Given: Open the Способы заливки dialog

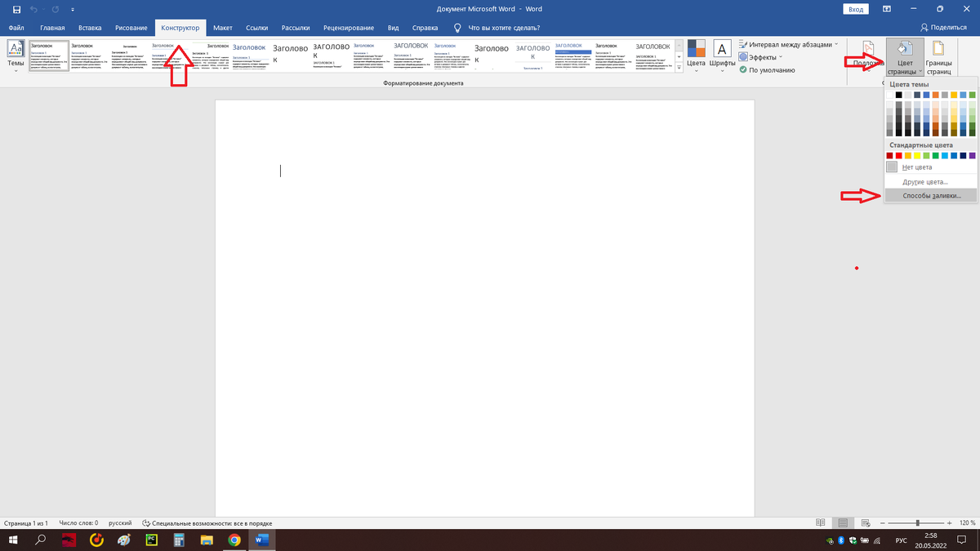Looking at the screenshot, I should point(931,195).
